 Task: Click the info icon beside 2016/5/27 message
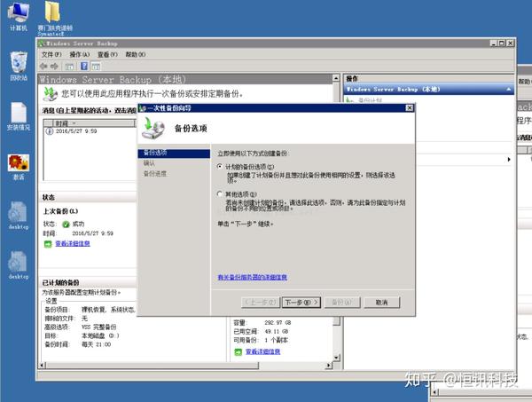[50, 131]
